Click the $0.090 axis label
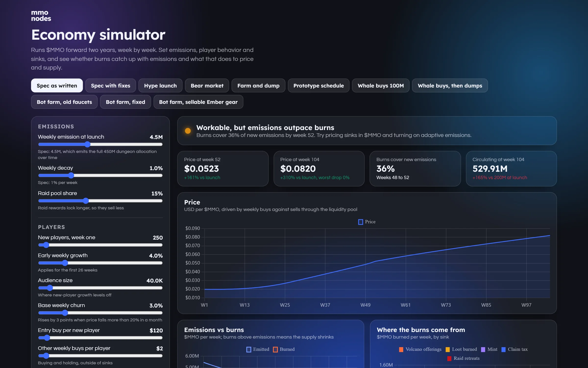The width and height of the screenshot is (588, 368). tap(193, 228)
